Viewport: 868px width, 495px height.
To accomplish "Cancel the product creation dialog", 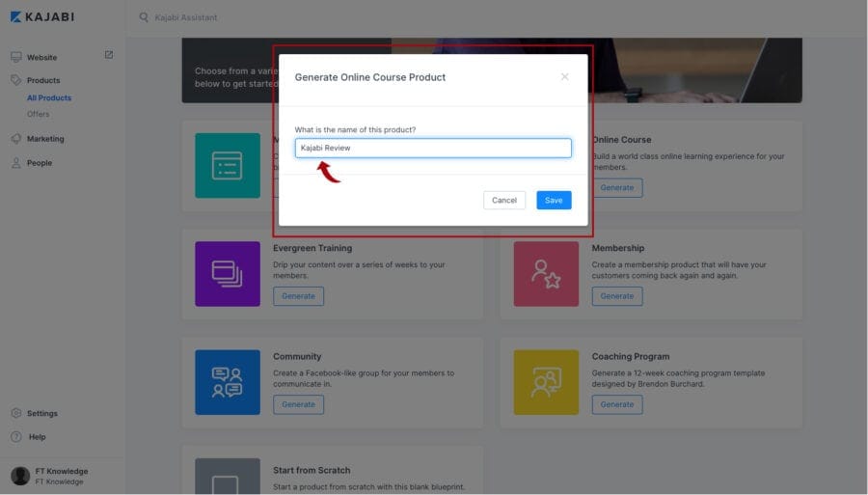I will 504,200.
